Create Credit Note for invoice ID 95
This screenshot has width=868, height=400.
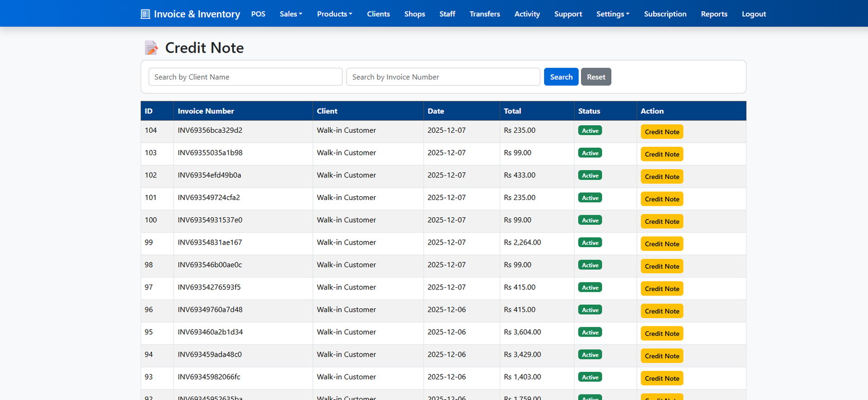(662, 333)
